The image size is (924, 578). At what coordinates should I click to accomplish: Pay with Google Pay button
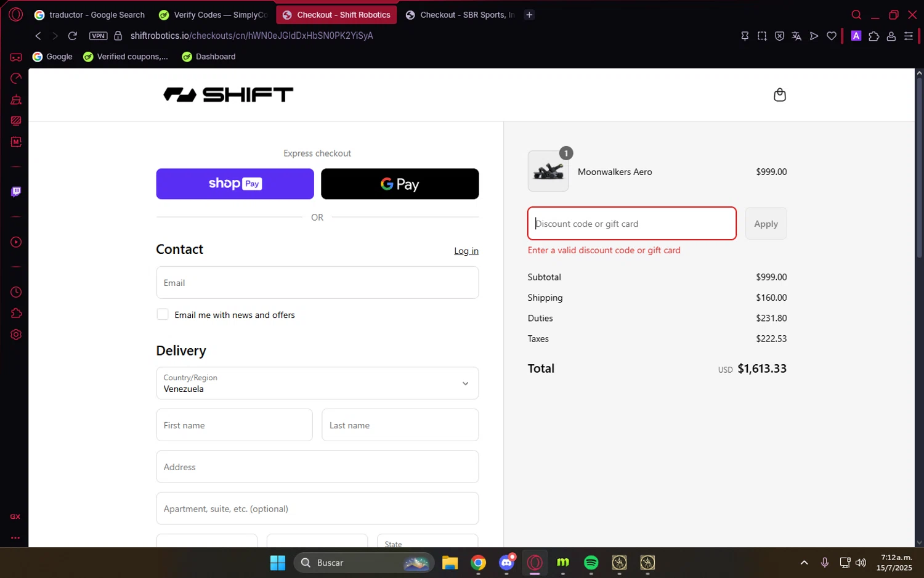pos(400,184)
